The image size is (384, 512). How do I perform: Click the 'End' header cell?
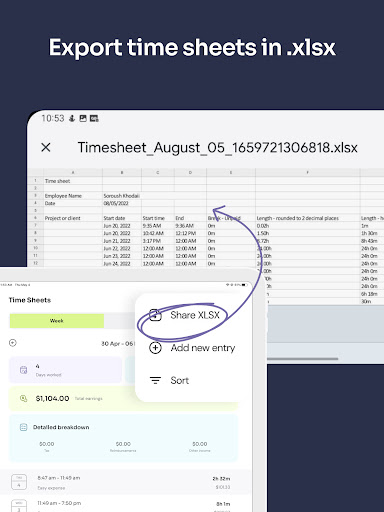pos(190,218)
